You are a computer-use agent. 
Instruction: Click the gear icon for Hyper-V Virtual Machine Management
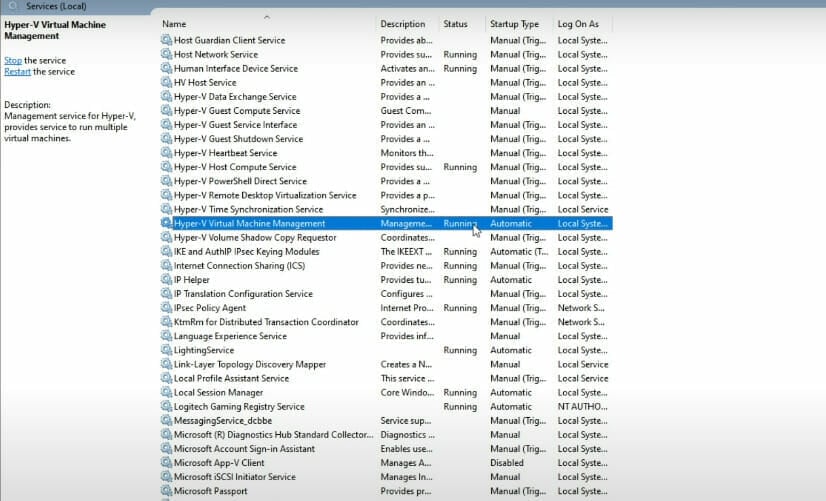[166, 223]
